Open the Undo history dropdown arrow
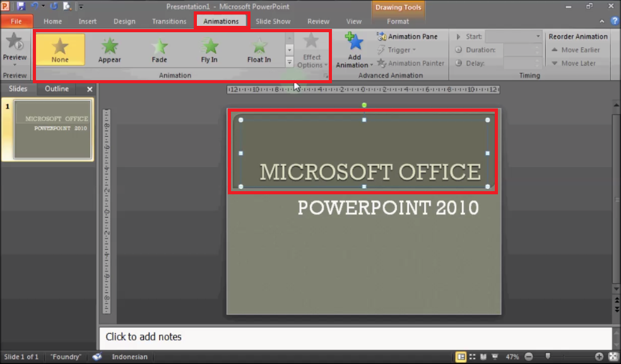621x364 pixels. tap(43, 6)
